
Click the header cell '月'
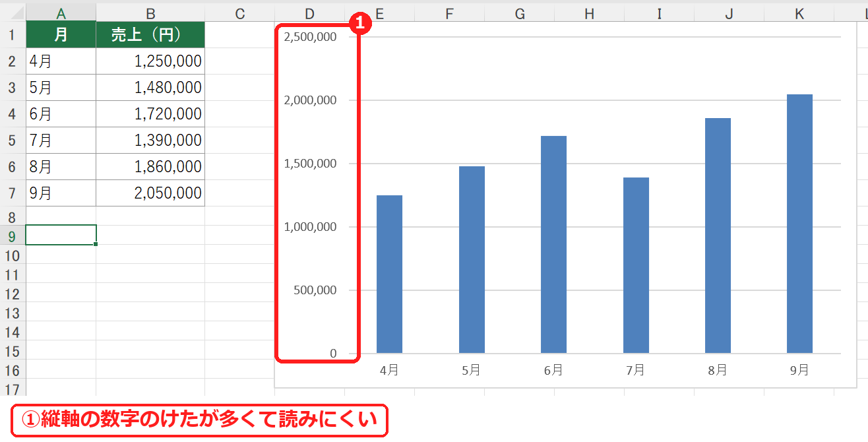coord(61,35)
